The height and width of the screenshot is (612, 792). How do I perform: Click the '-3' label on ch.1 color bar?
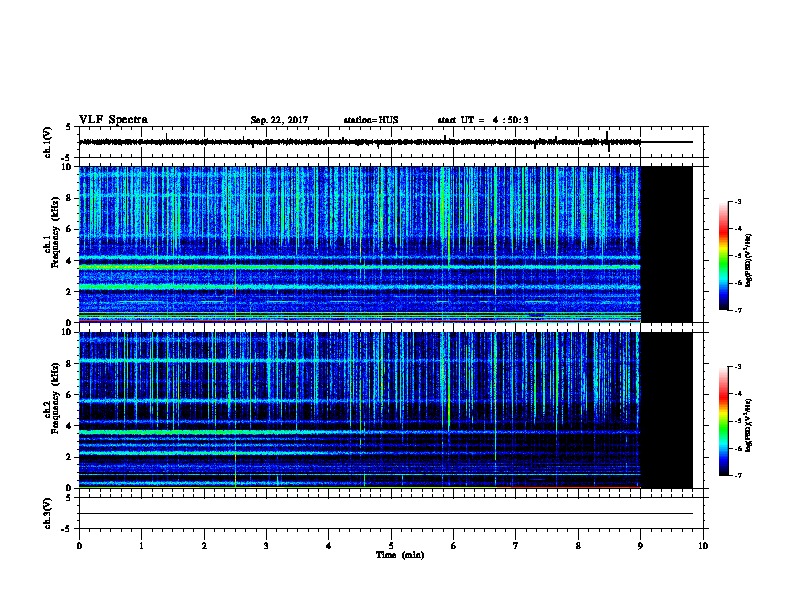[737, 202]
